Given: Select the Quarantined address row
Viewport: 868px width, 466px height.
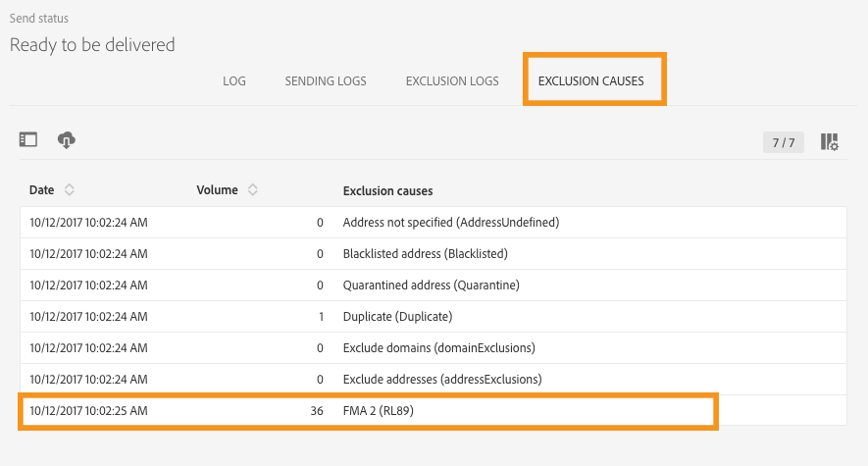Looking at the screenshot, I should [434, 285].
